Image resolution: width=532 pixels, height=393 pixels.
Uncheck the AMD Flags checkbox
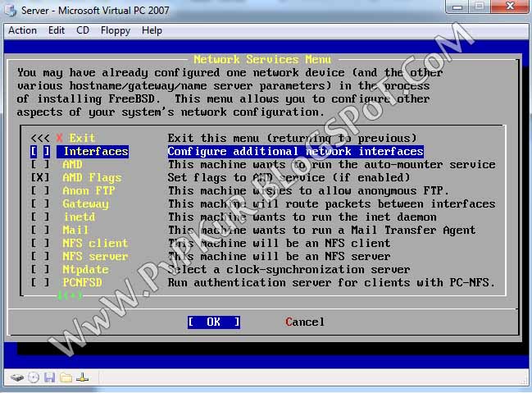click(x=40, y=178)
